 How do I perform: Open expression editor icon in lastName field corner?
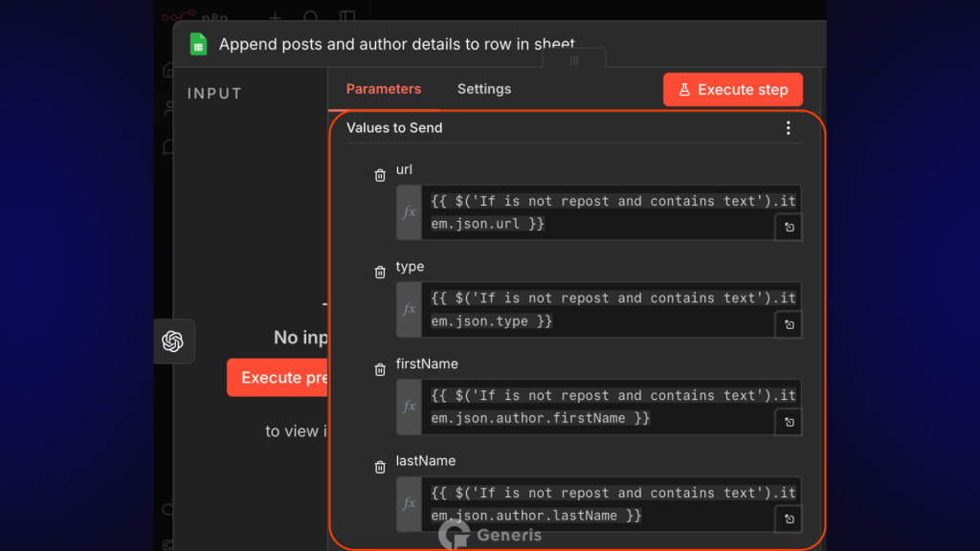[789, 519]
